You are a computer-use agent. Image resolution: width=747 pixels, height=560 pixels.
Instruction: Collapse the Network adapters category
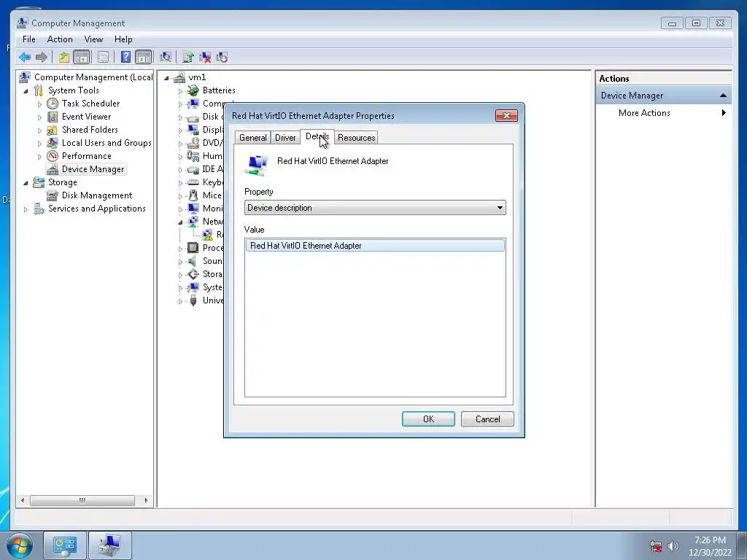click(x=180, y=222)
